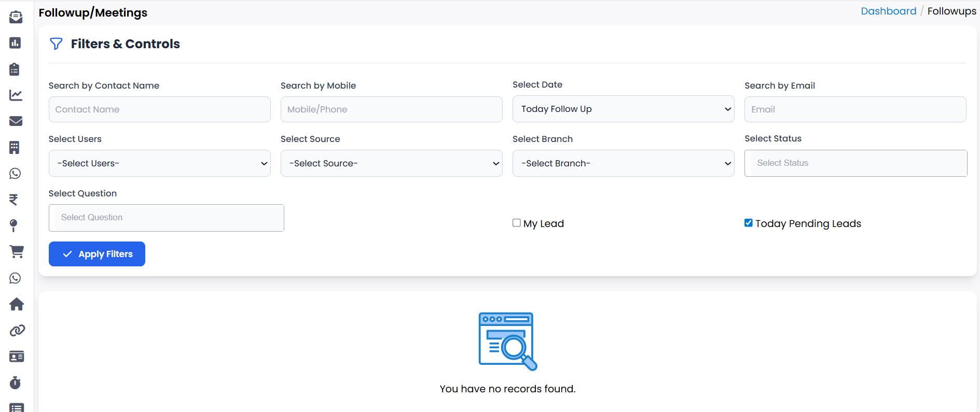Open the bar chart icon in sidebar
The image size is (980, 412).
15,43
